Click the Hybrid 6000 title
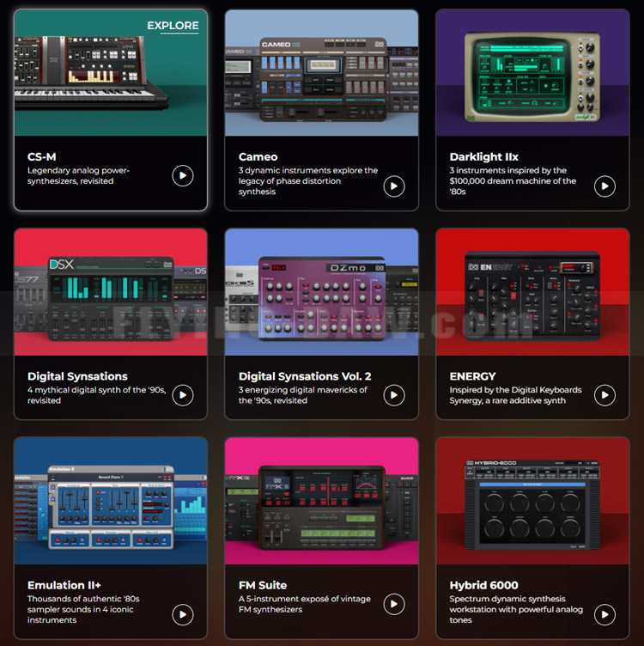Image resolution: width=644 pixels, height=646 pixels. pos(483,585)
